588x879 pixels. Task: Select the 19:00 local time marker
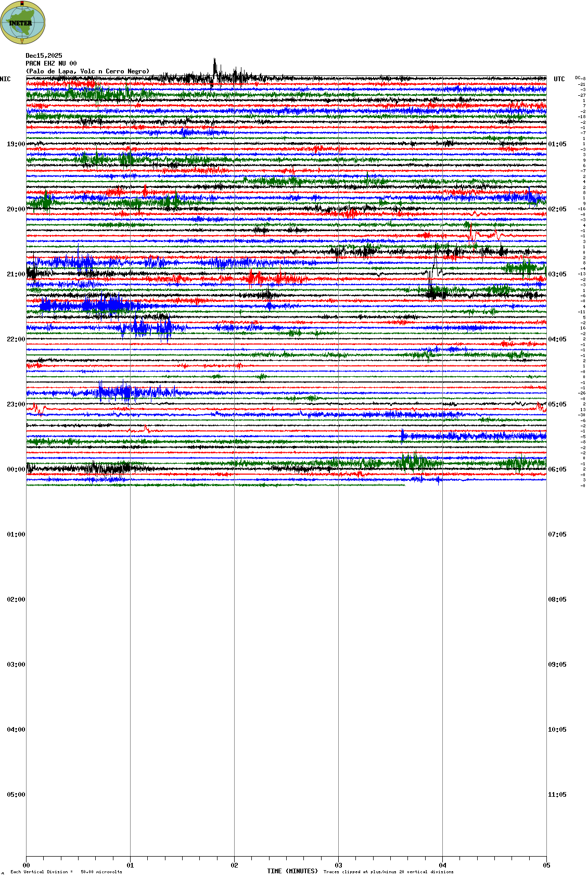[16, 144]
